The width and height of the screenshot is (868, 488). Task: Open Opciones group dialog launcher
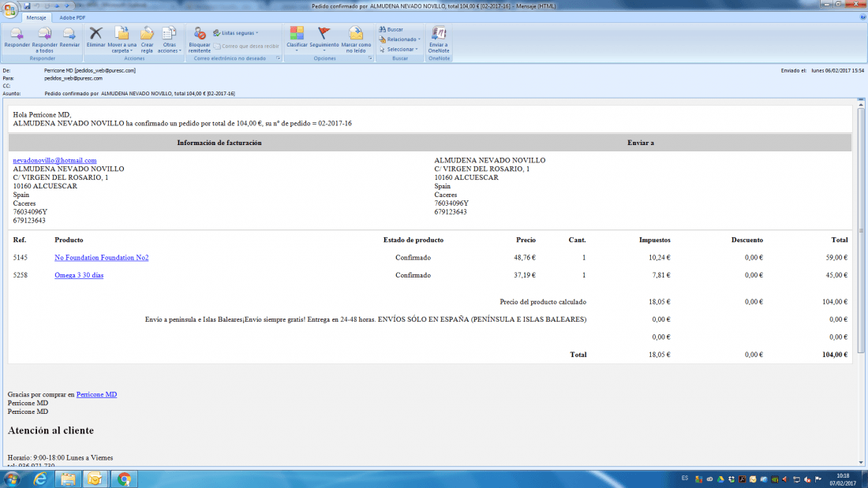370,58
